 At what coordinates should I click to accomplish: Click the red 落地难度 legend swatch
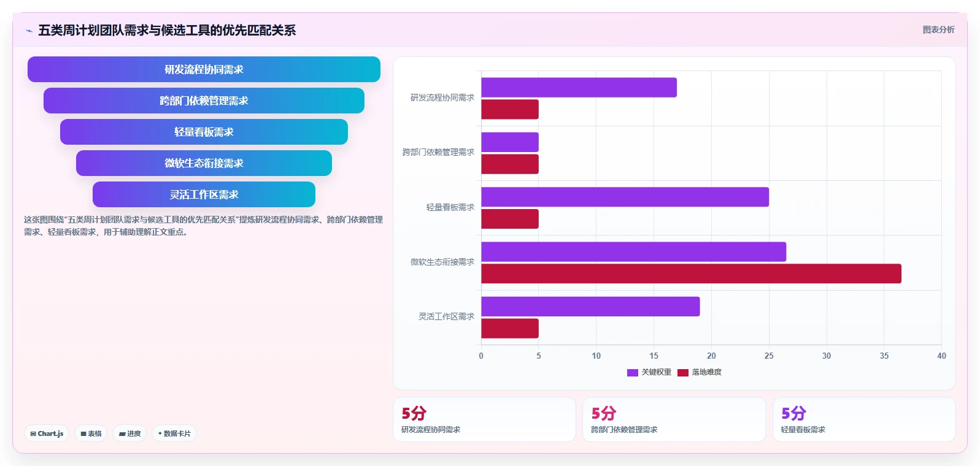(683, 372)
